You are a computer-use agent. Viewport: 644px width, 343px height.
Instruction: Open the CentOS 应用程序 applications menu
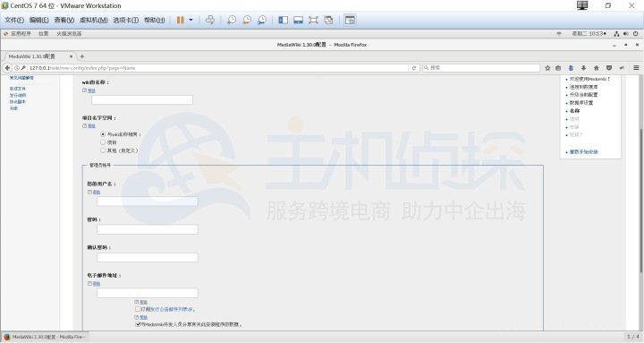(20, 34)
